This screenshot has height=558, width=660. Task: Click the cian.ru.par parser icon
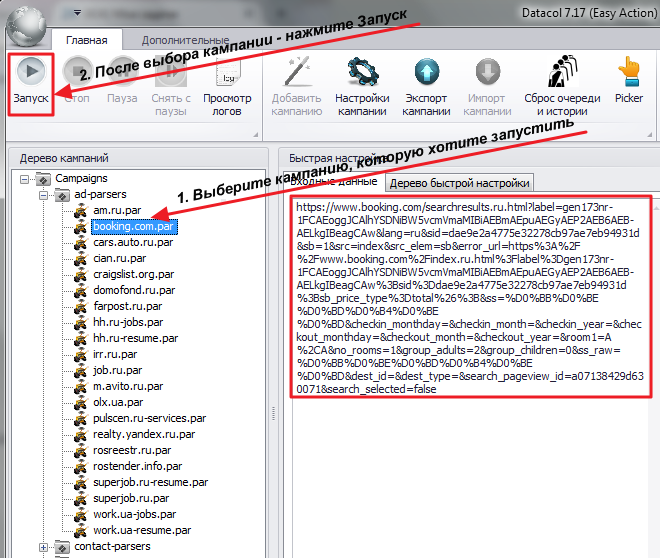pyautogui.click(x=80, y=259)
